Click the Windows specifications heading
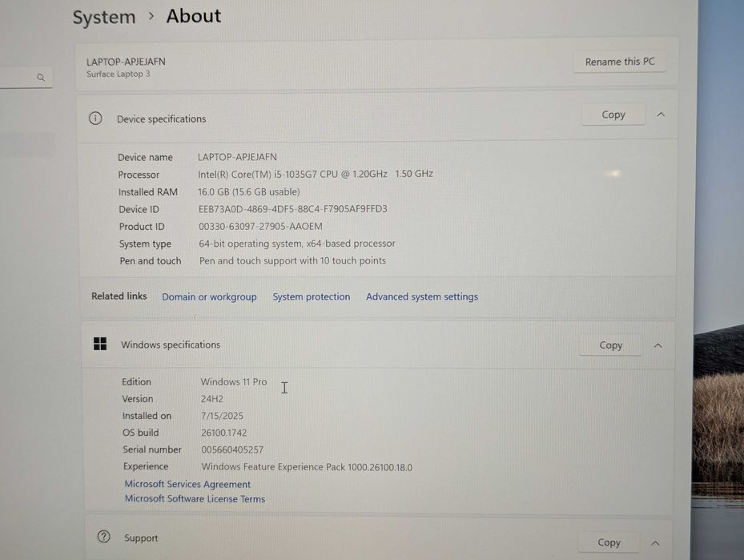Viewport: 744px width, 560px height. (171, 344)
